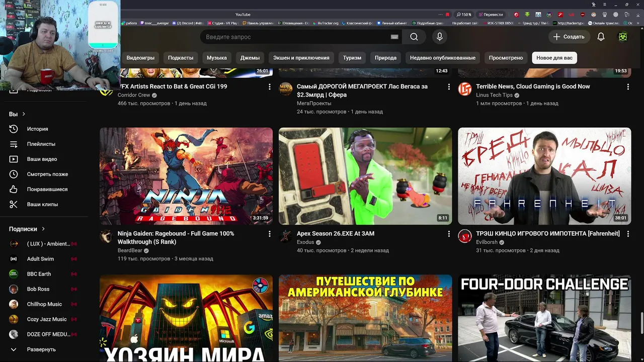Open BBC Earth subscription

[44, 274]
